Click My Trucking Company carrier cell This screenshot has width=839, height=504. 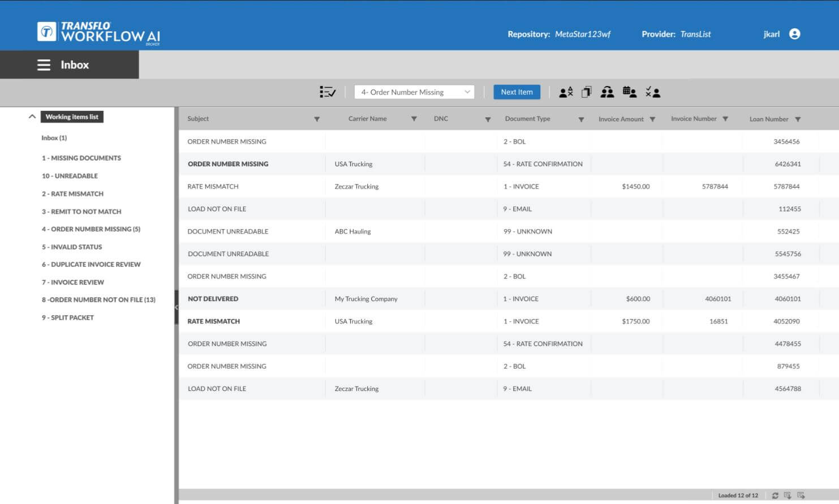tap(366, 299)
